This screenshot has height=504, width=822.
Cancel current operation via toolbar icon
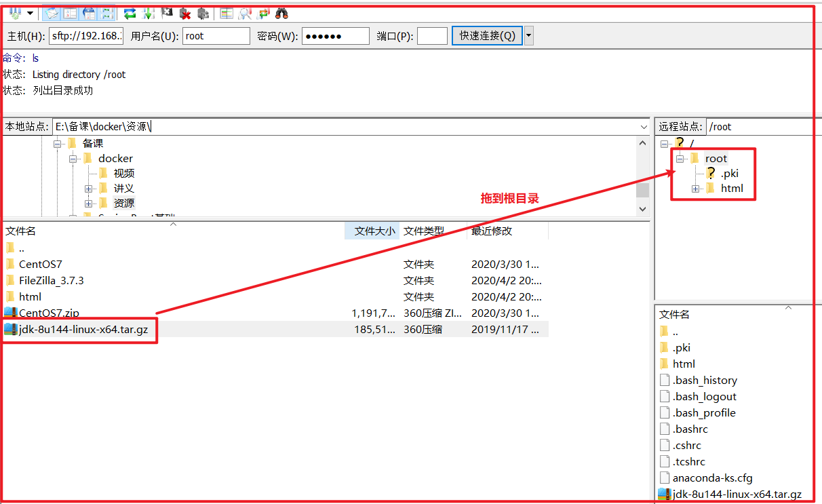click(x=167, y=13)
